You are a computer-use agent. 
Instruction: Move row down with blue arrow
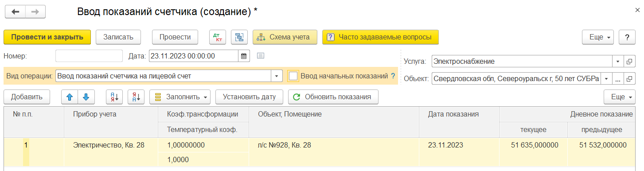point(86,97)
